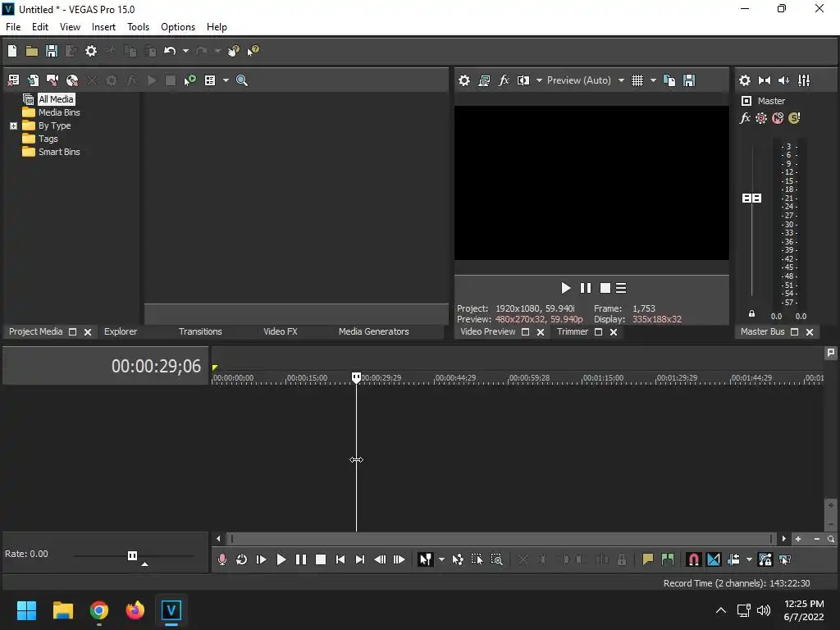Screen dimensions: 840x630
Task: Click the timeline playhead marker at 00:00:29
Action: click(356, 377)
